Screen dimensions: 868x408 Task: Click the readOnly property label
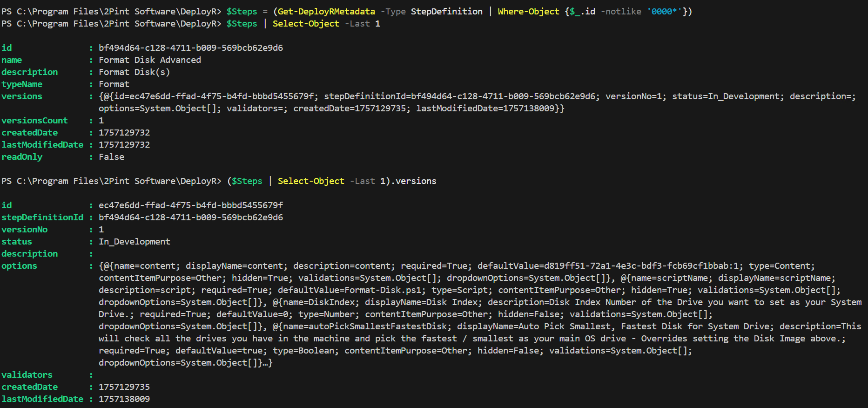pyautogui.click(x=22, y=156)
